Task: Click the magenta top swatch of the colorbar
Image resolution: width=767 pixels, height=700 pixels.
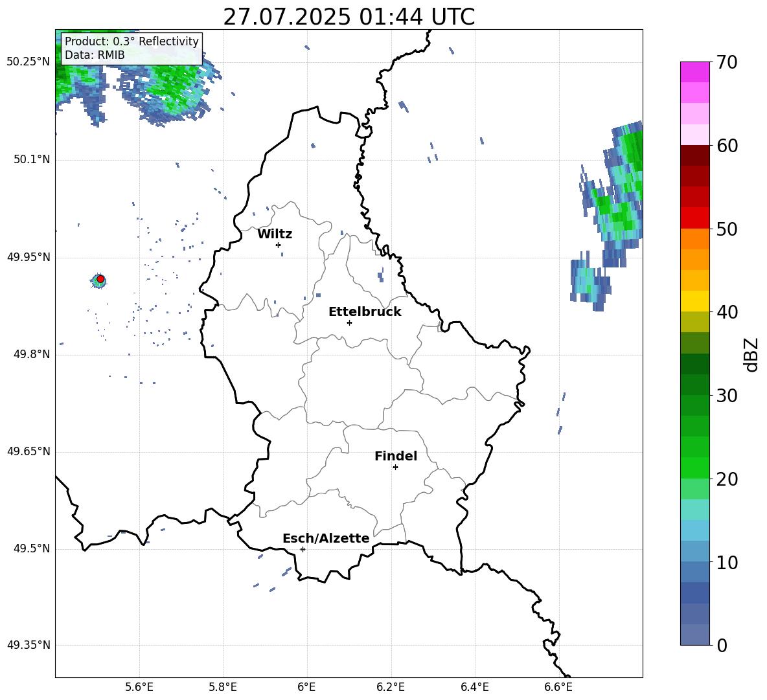Action: (x=694, y=72)
